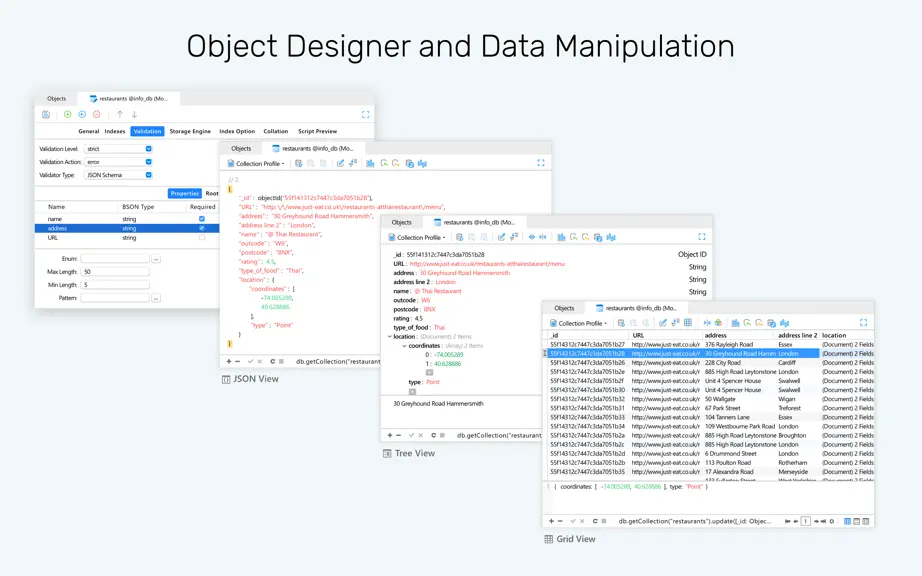Click Root button beside Properties
Screen dimensions: 922x576
coord(212,193)
